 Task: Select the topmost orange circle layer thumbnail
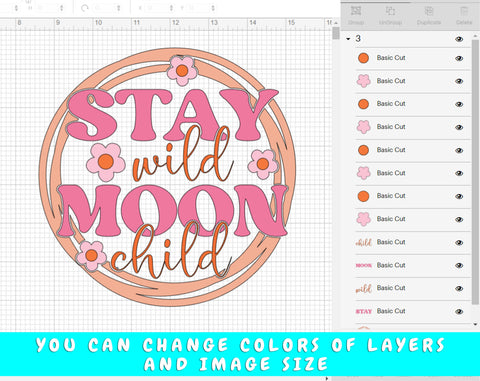363,58
